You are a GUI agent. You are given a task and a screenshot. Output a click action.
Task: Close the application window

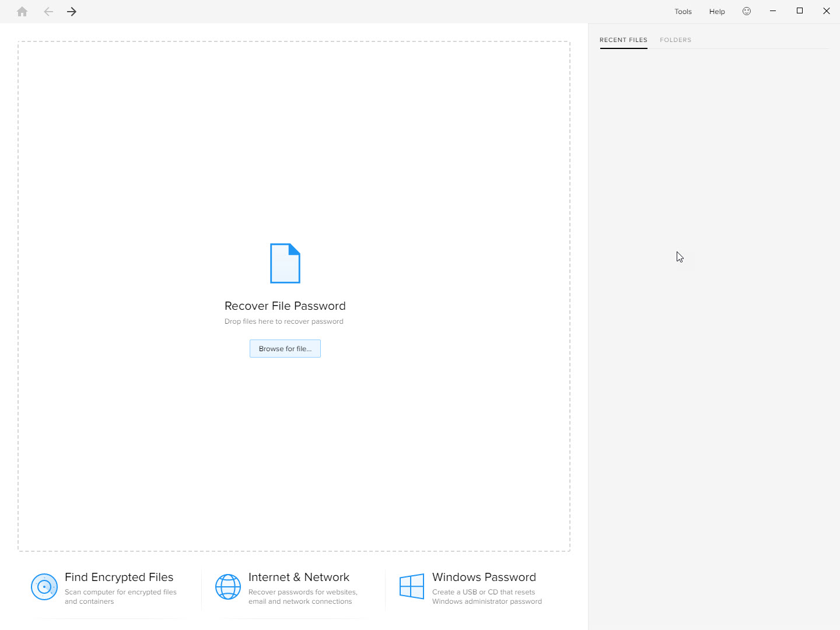tap(827, 11)
